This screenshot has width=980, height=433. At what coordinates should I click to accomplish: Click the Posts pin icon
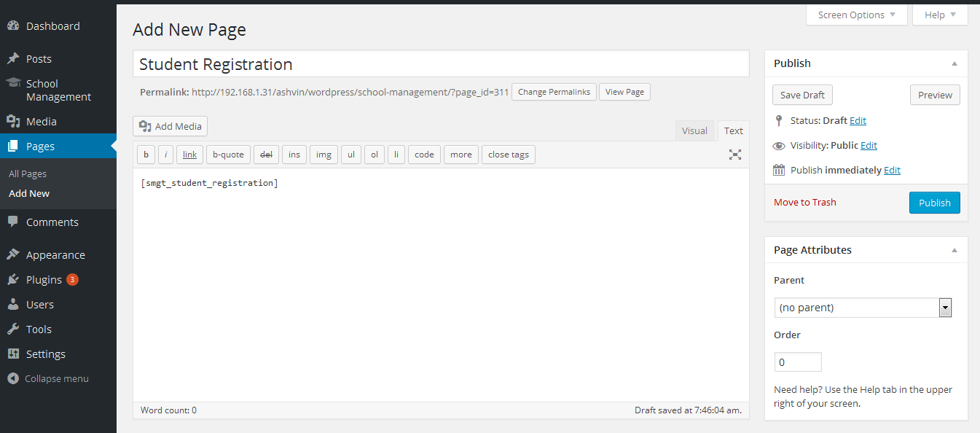click(x=14, y=58)
